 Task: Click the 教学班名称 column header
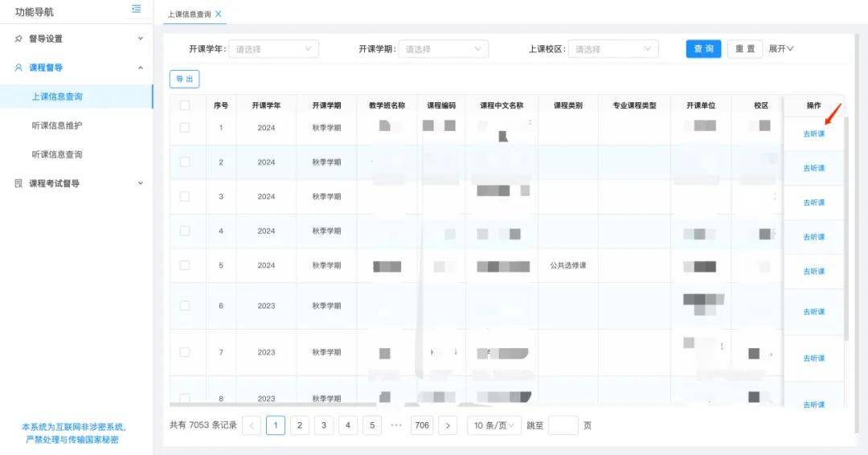click(387, 105)
